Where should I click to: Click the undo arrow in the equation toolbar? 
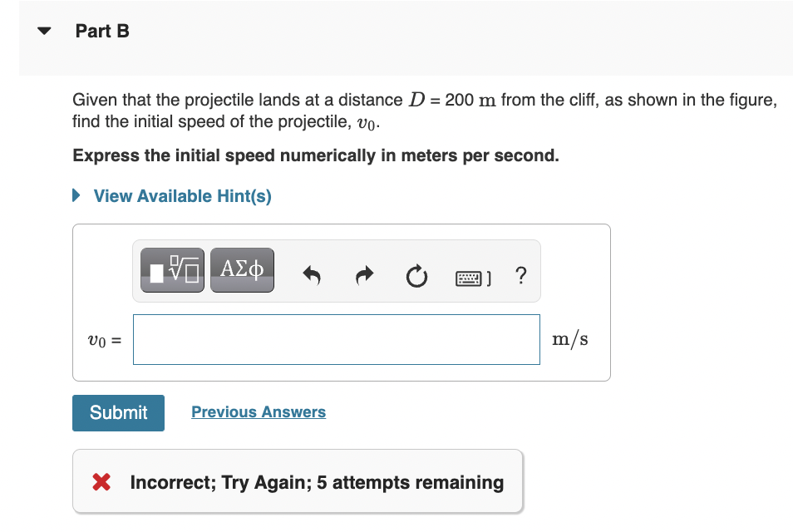311,275
